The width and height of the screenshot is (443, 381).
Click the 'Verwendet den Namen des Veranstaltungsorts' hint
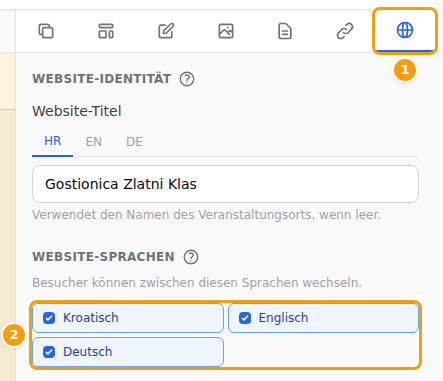206,215
